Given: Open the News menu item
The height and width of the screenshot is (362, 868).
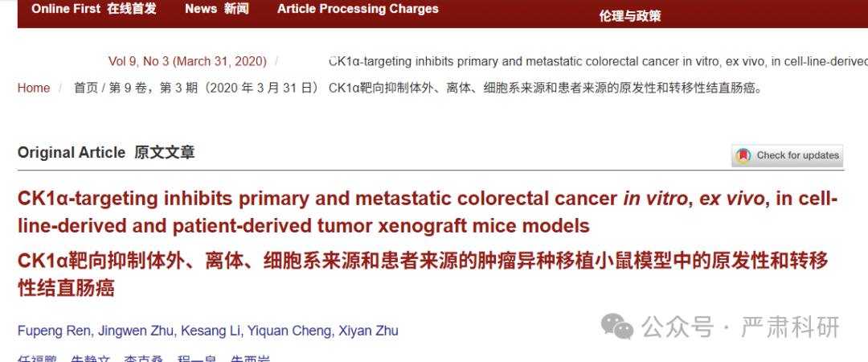Looking at the screenshot, I should [217, 9].
